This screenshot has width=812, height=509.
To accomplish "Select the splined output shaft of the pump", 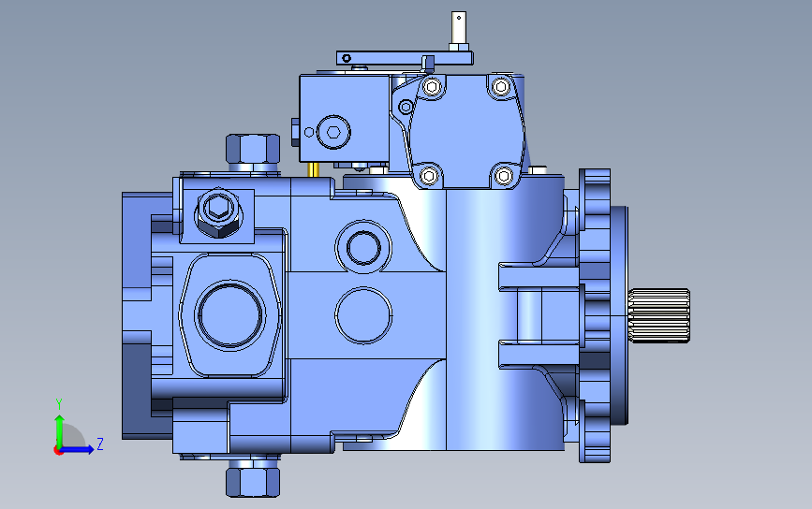I will (658, 315).
